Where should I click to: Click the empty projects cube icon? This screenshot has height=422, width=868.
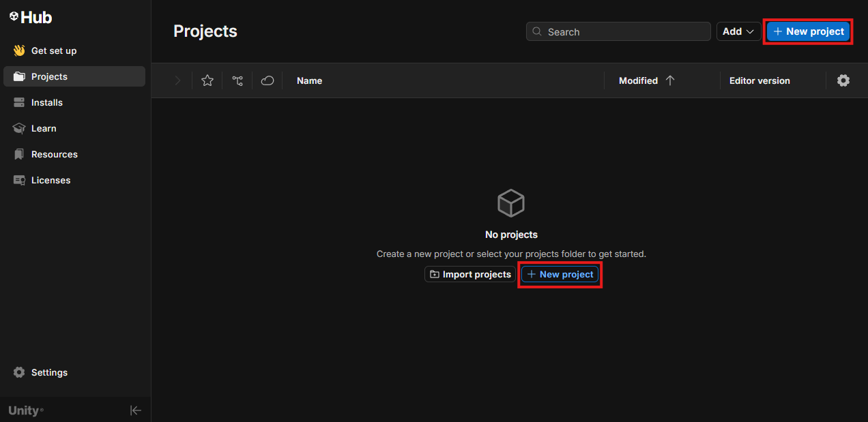click(511, 203)
